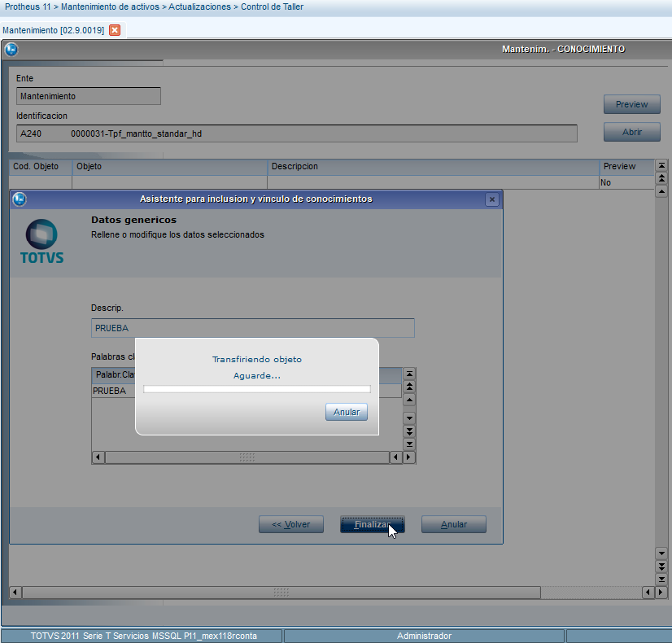Click the Descrip. field containing PRUEBA

253,328
